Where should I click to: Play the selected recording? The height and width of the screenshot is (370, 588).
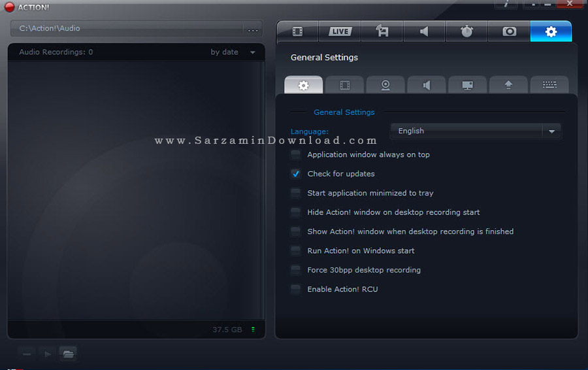(48, 354)
